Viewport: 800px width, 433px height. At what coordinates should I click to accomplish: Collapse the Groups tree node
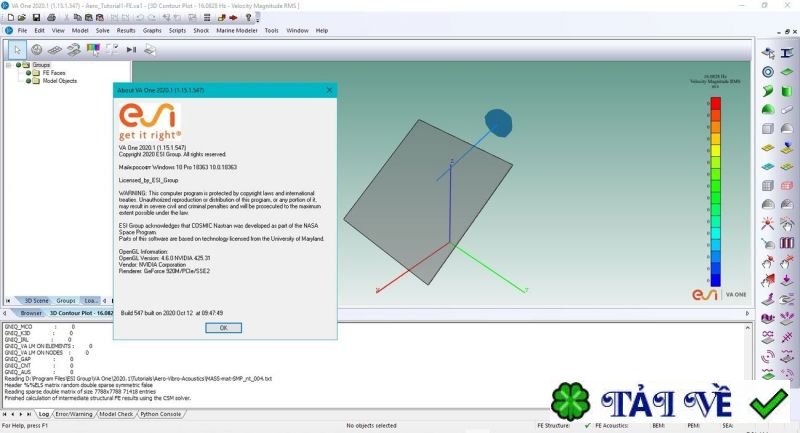(x=8, y=65)
